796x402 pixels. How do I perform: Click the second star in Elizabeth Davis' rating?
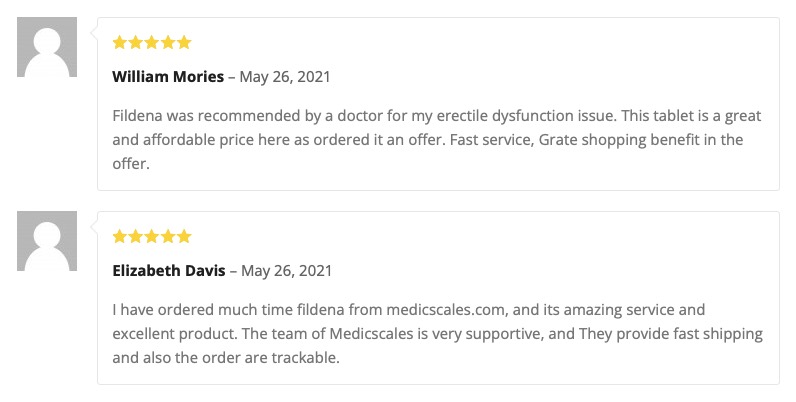(136, 236)
